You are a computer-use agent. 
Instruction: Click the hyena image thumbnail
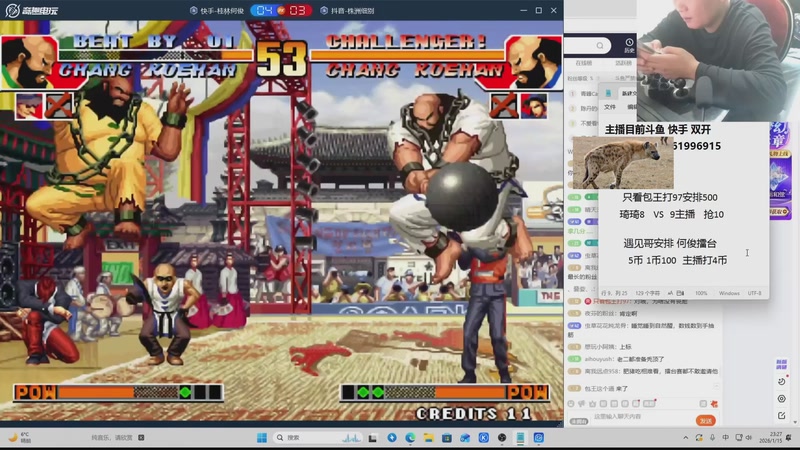coord(622,163)
